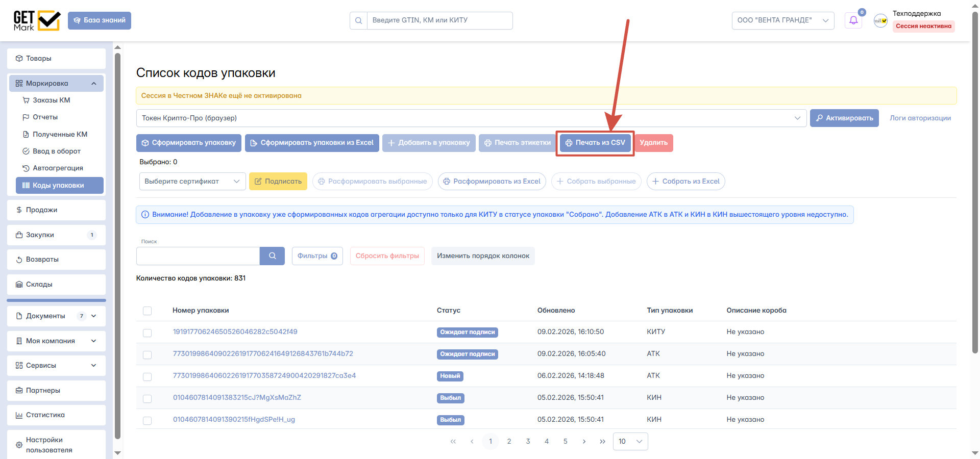Click scroll-down arrow of sidebar scrollbar
Screen dimensions: 980x459
point(118,453)
